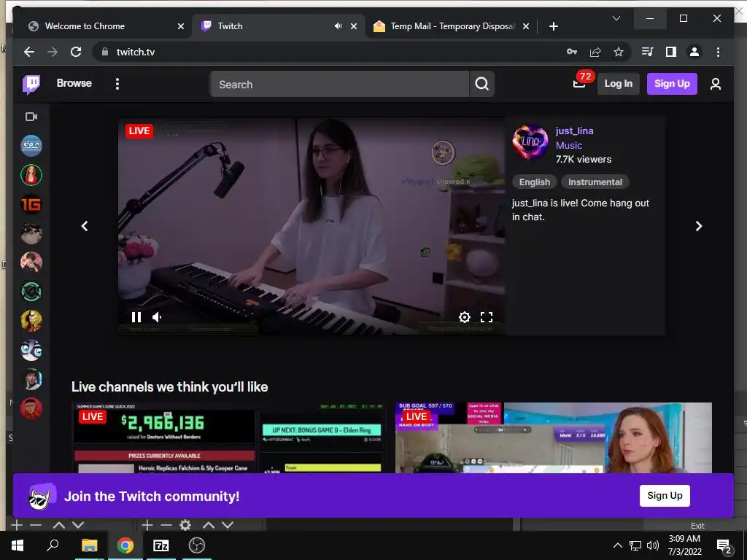Open the 1G channel avatar in sidebar

[x=31, y=204]
